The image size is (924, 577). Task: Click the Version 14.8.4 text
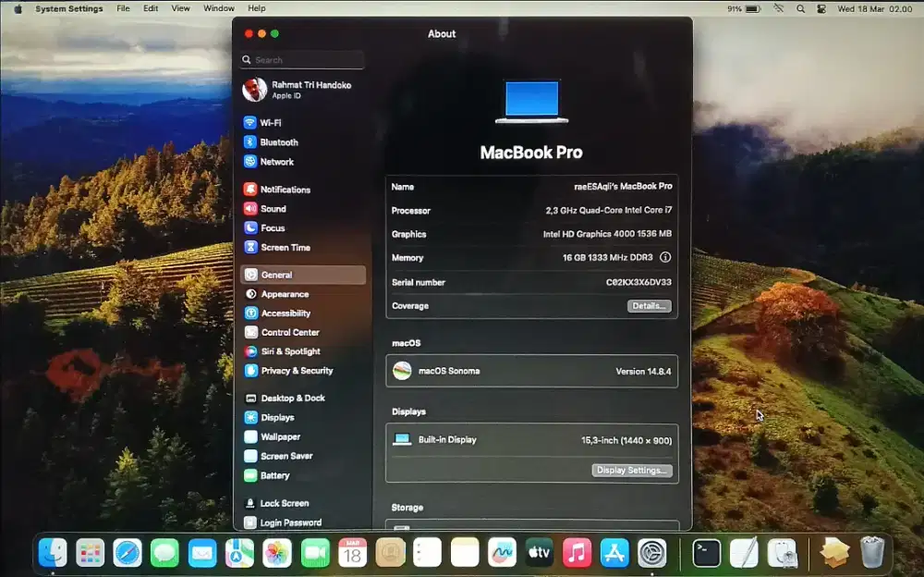(x=643, y=371)
